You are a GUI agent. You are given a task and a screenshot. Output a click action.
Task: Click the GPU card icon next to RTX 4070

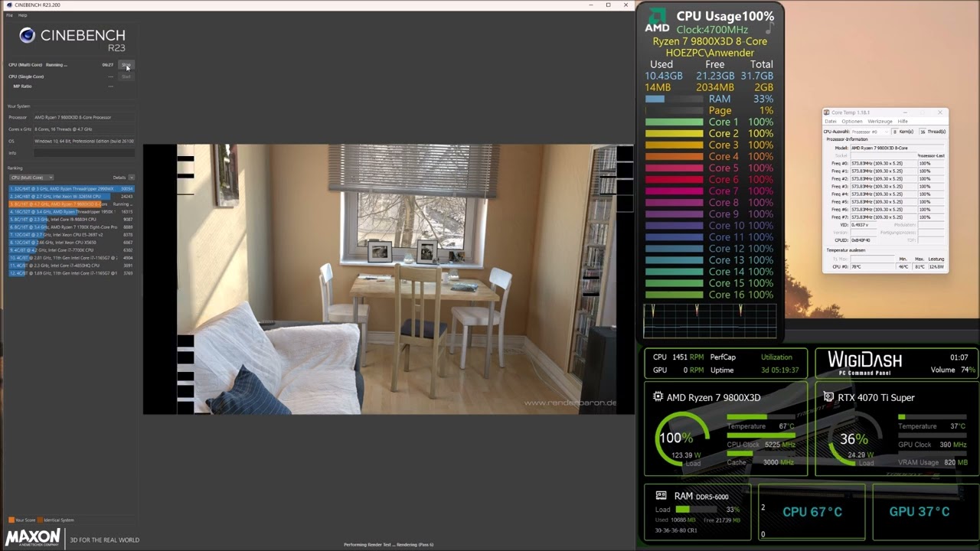point(828,397)
